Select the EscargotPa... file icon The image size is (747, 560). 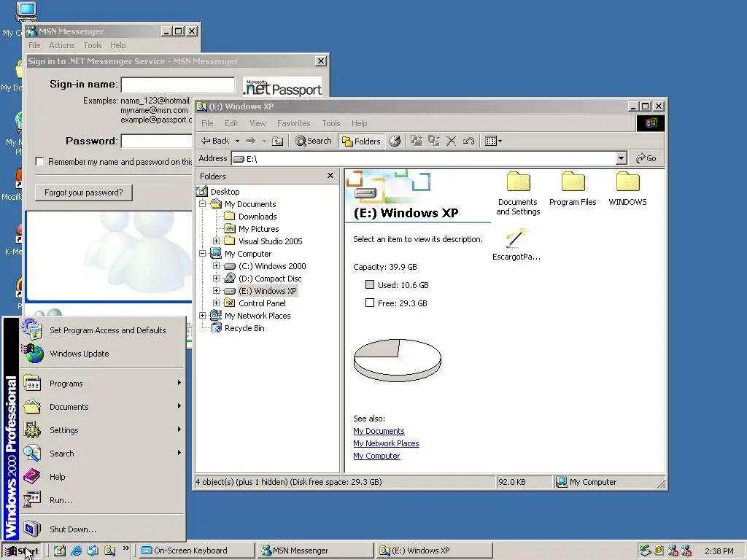(516, 244)
